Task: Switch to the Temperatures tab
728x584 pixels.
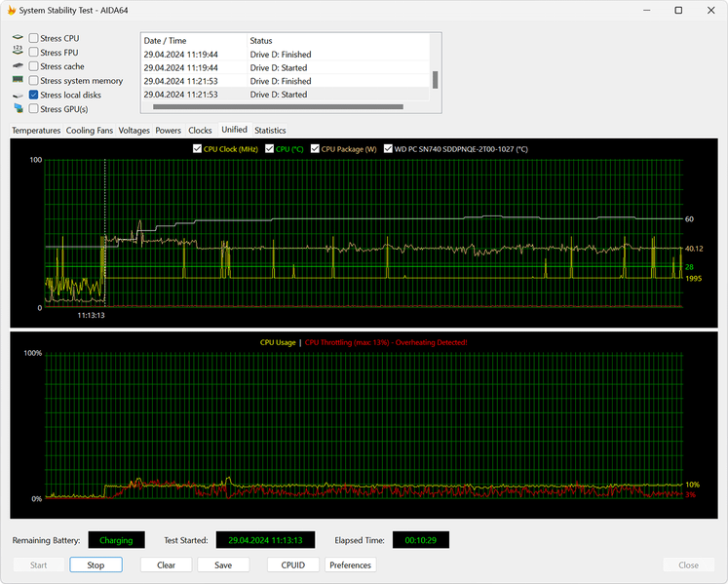Action: click(36, 130)
